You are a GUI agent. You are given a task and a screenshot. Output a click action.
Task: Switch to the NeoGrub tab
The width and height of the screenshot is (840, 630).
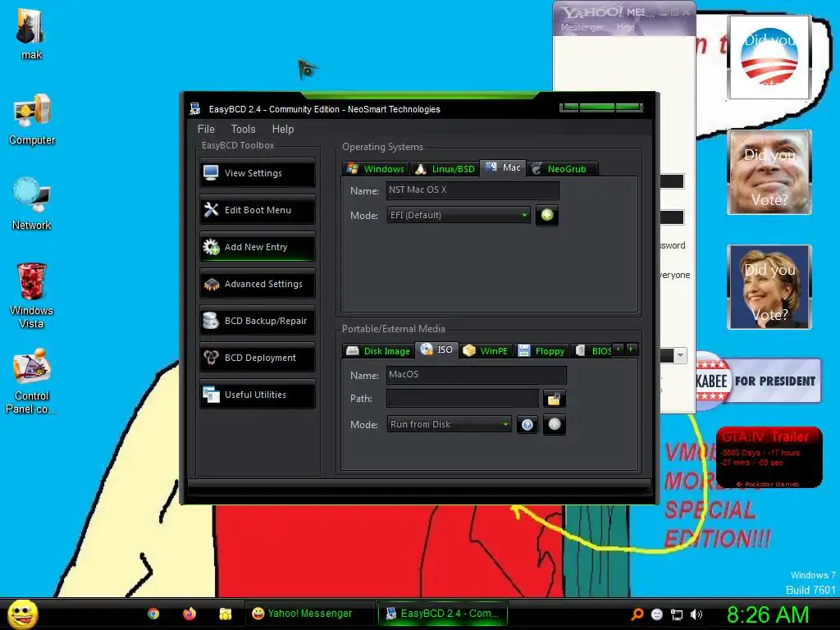tap(561, 169)
